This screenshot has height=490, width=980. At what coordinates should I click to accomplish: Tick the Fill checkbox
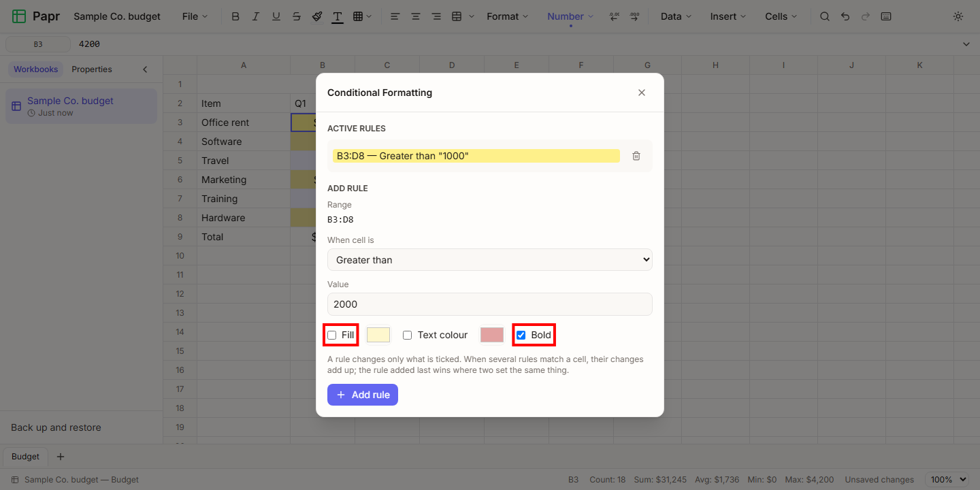(331, 335)
